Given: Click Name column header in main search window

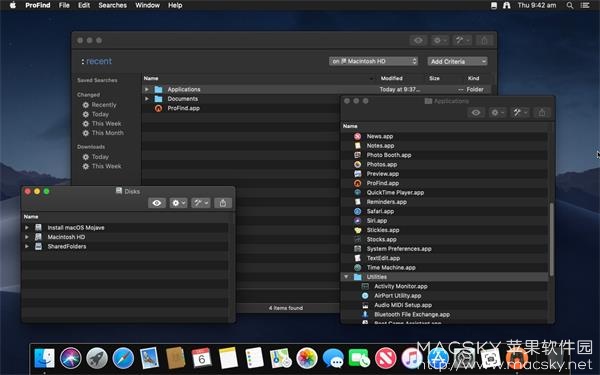Looking at the screenshot, I should point(151,78).
